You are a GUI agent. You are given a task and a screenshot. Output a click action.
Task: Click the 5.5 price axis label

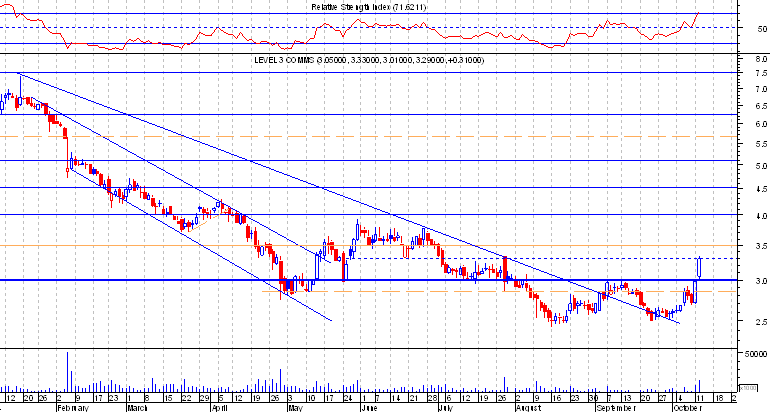point(762,144)
